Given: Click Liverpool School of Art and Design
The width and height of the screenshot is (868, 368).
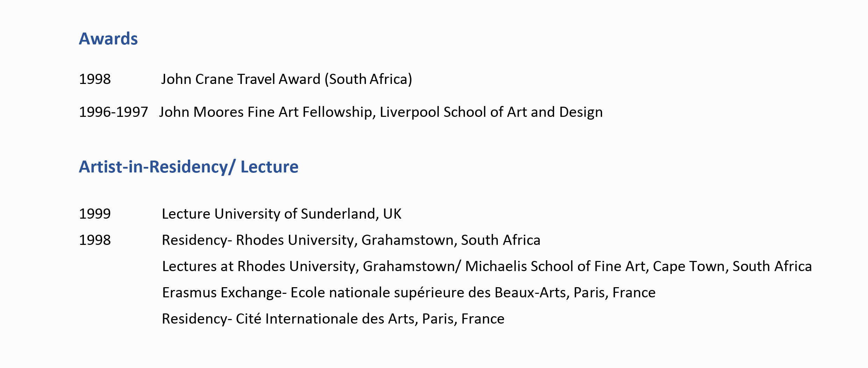Looking at the screenshot, I should (x=491, y=112).
